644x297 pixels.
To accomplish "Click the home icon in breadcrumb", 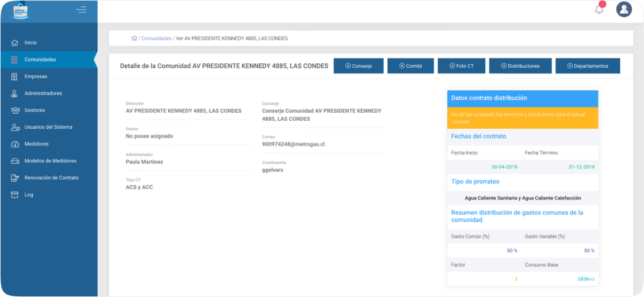I will [x=135, y=38].
